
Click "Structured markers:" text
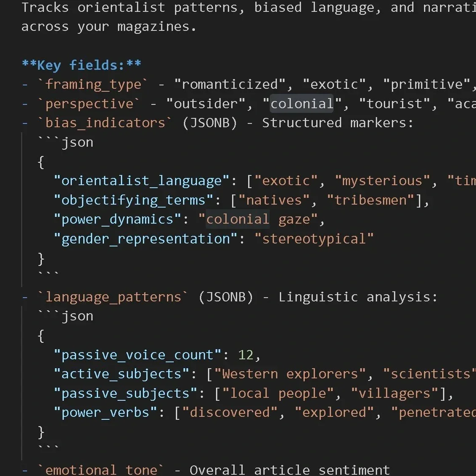tap(338, 123)
